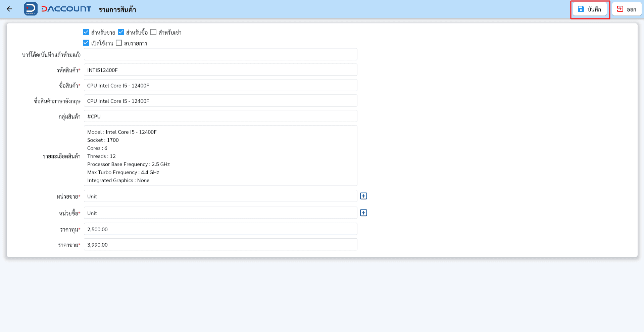
Task: Click the DAccount logo
Action: [x=58, y=9]
